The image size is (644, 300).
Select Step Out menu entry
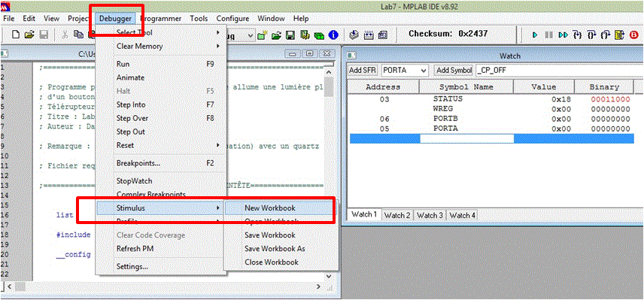click(162, 132)
